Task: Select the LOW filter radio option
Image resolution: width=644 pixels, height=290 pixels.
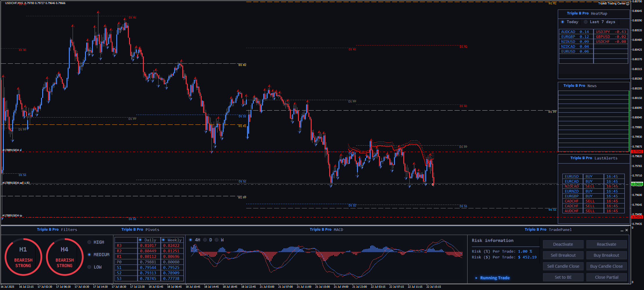Action: [x=89, y=267]
